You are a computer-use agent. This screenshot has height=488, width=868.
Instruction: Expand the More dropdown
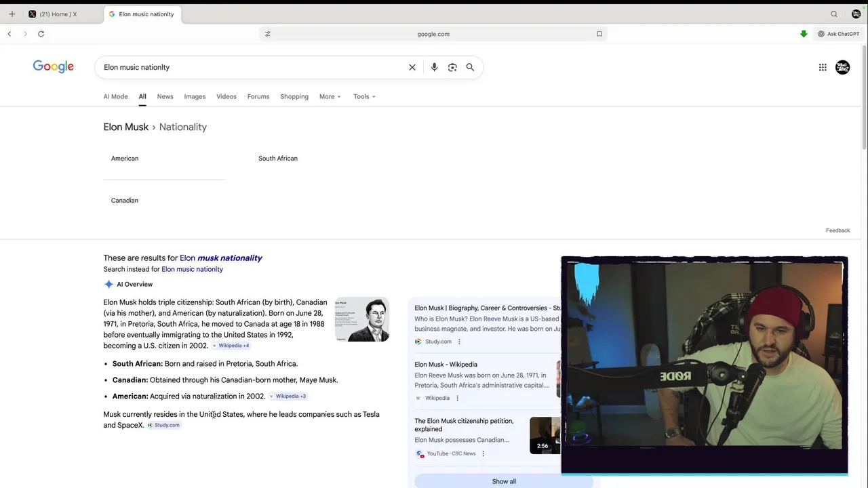[x=330, y=96]
